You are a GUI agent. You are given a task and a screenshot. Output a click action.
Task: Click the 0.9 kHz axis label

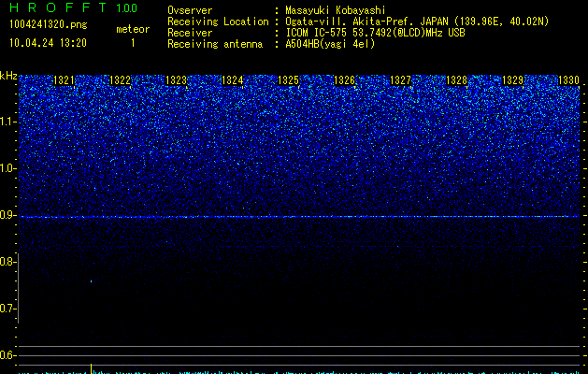(x=7, y=215)
